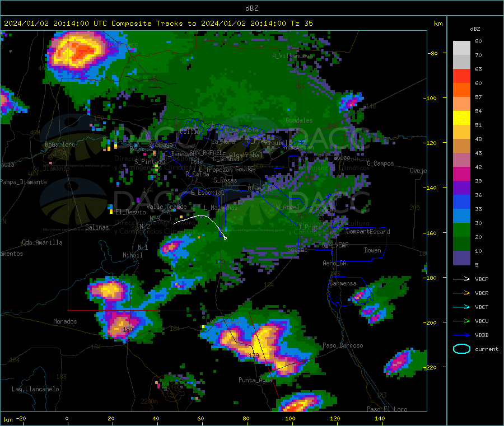
Task: Click the '-160' km right axis tick
Action: pyautogui.click(x=430, y=233)
